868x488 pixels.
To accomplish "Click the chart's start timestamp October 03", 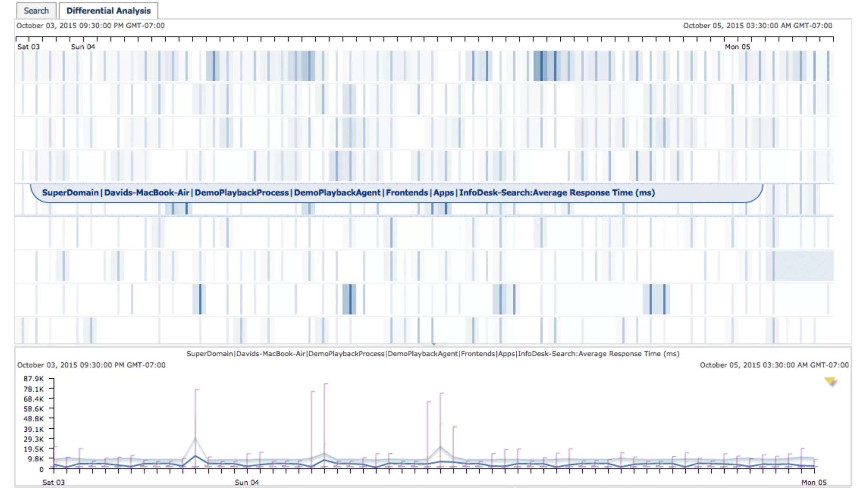I will click(x=91, y=365).
